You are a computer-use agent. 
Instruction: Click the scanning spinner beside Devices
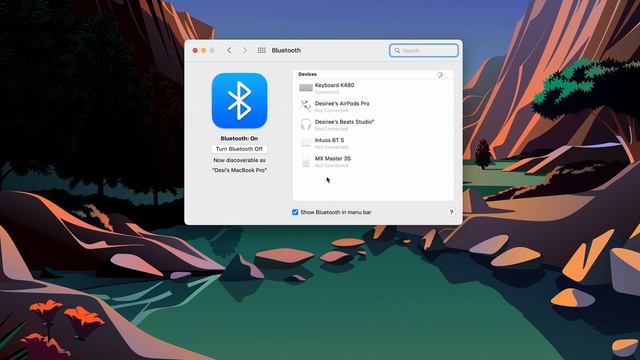click(440, 75)
